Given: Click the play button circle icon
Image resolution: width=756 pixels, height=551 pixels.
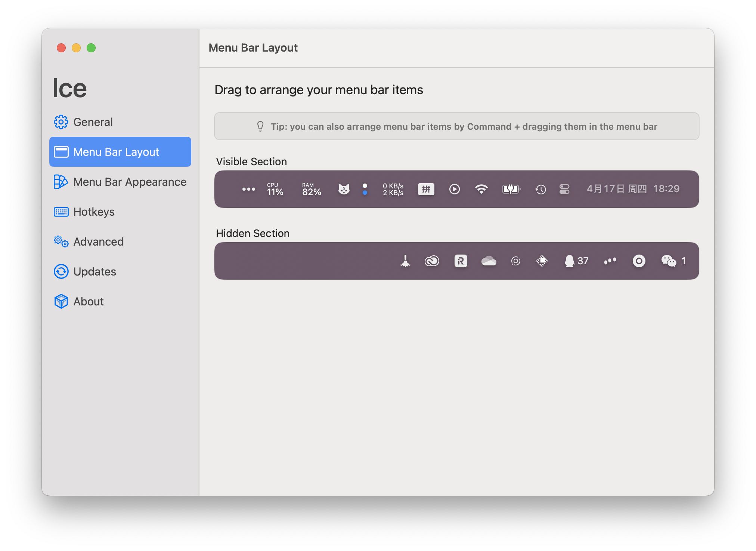Looking at the screenshot, I should [454, 189].
